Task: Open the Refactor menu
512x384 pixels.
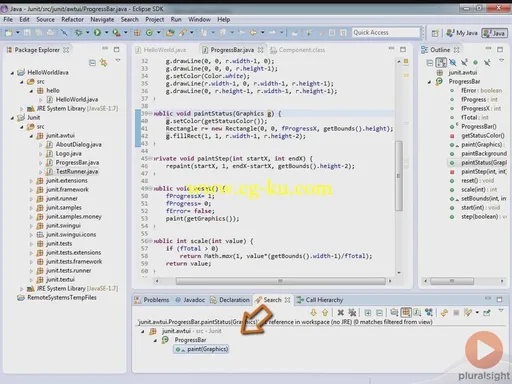Action: coord(72,19)
